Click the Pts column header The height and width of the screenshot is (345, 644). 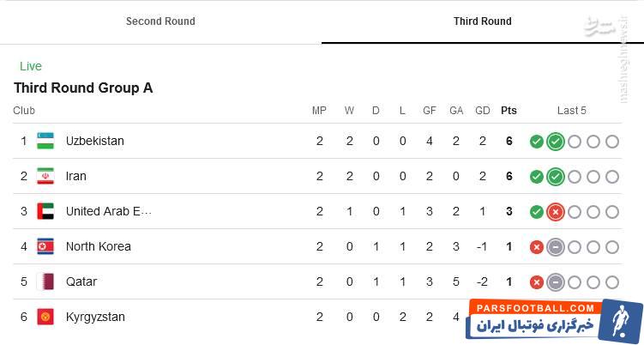509,111
